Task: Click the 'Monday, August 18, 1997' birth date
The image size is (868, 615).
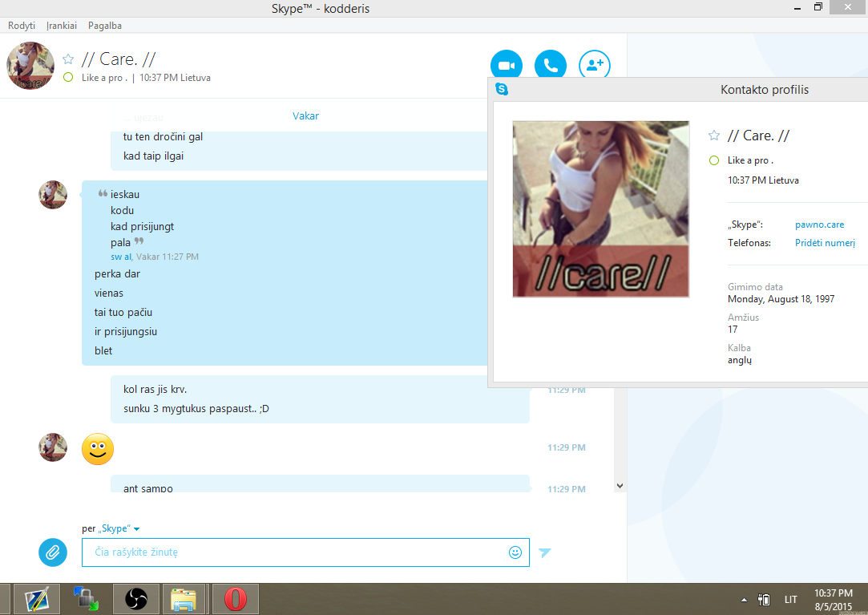Action: (x=781, y=299)
